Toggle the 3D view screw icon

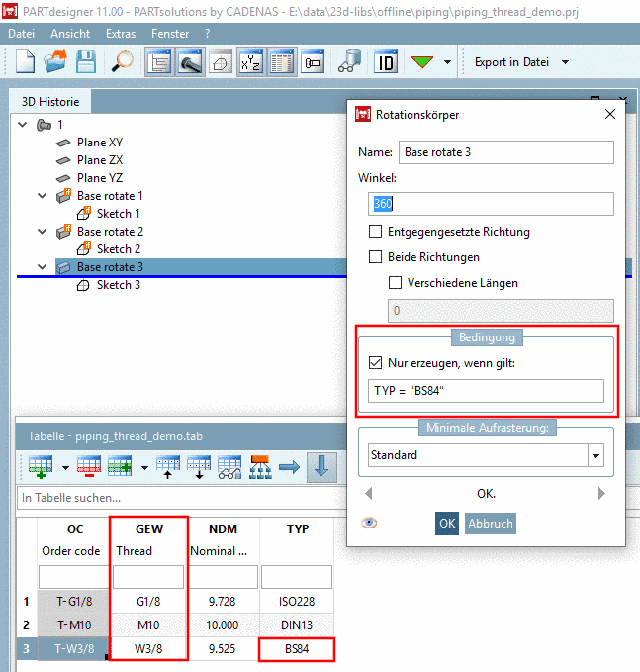pos(190,62)
